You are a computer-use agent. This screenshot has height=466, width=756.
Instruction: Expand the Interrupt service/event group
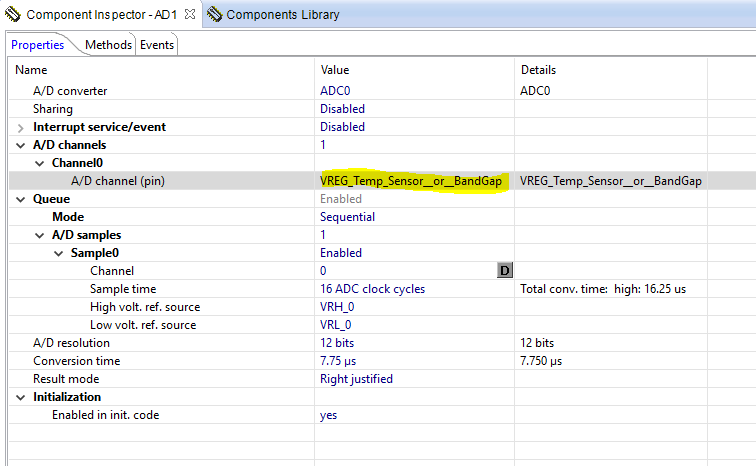point(22,127)
